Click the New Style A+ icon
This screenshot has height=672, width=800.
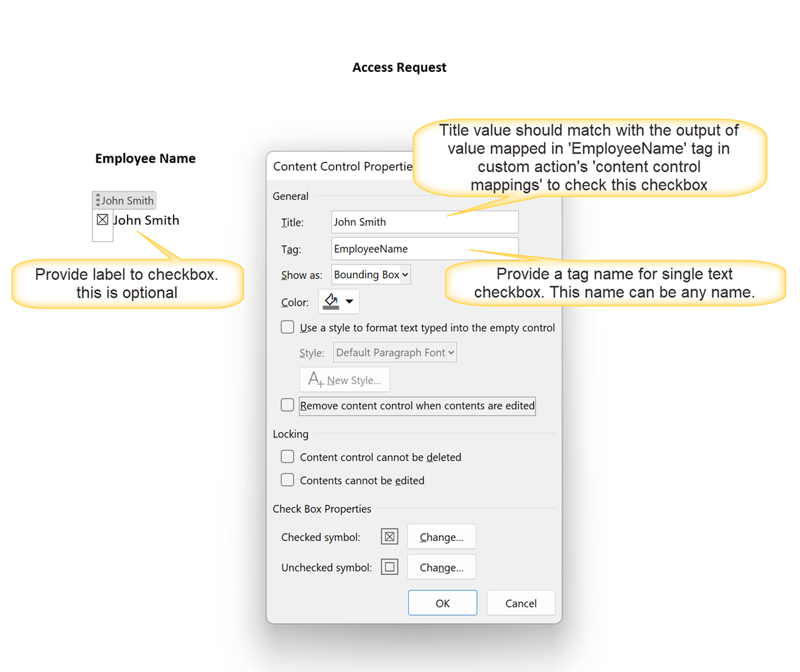pyautogui.click(x=315, y=379)
